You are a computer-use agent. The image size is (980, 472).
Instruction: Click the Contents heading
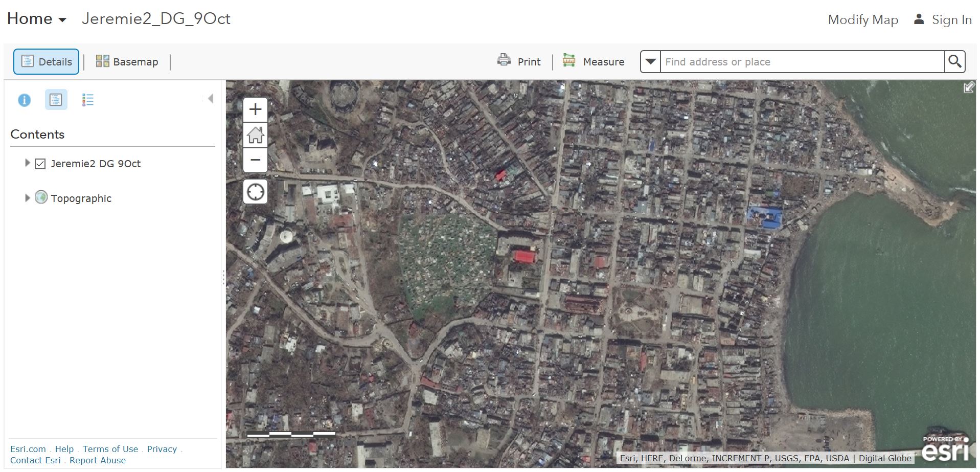coord(37,134)
